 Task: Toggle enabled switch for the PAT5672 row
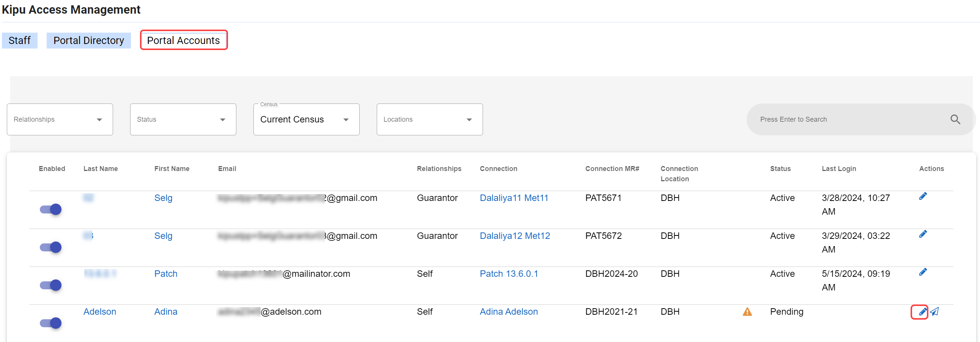pos(50,247)
